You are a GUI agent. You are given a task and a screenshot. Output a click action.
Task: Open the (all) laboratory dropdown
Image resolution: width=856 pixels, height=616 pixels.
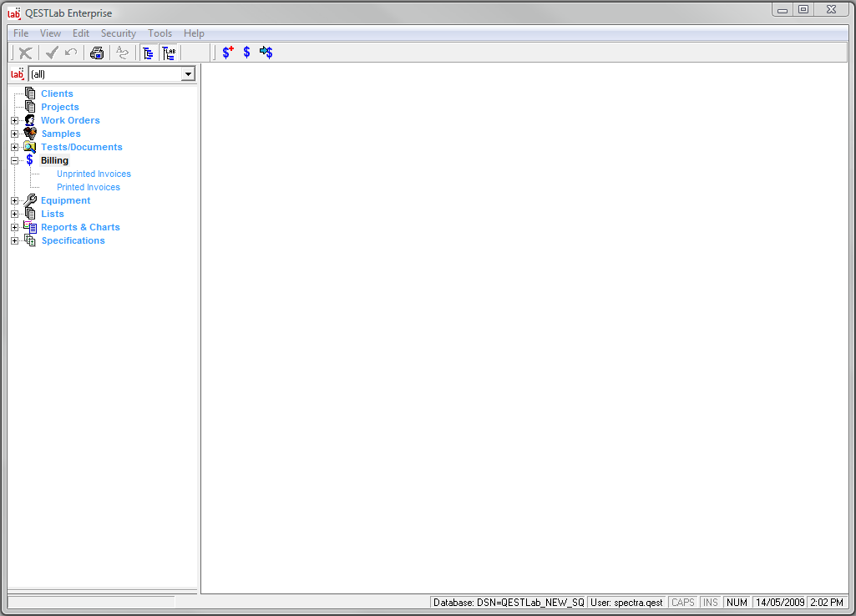pos(188,74)
